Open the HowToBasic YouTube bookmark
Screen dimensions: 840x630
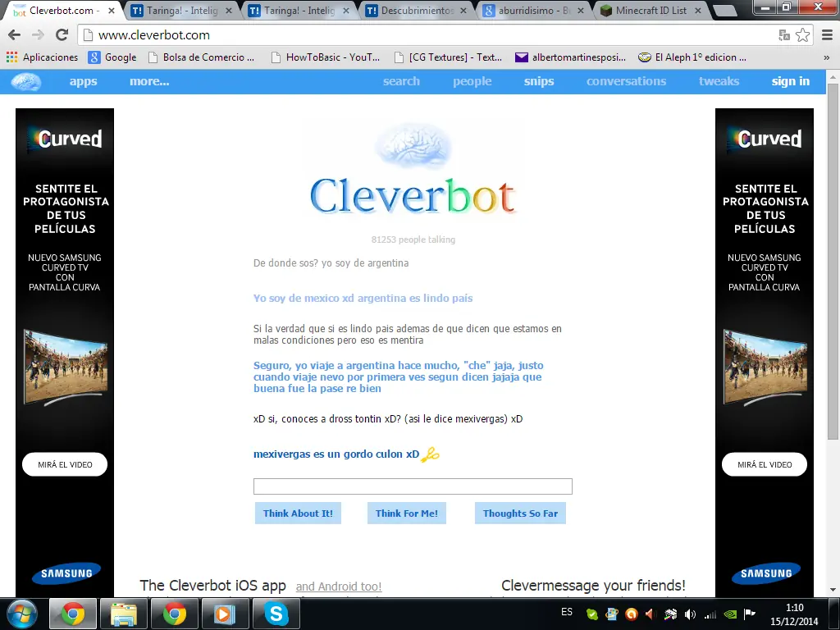click(x=326, y=57)
